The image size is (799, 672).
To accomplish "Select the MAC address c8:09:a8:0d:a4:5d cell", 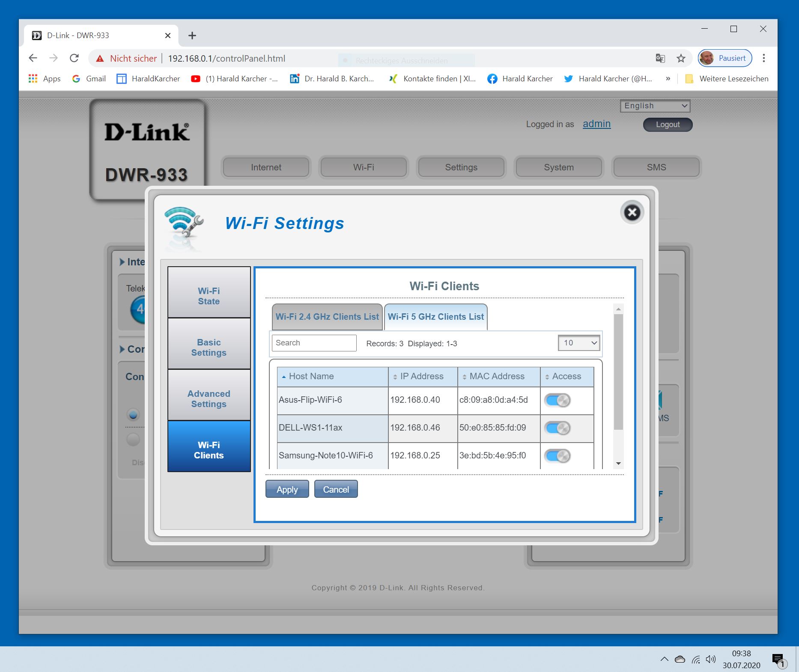I will pos(499,400).
